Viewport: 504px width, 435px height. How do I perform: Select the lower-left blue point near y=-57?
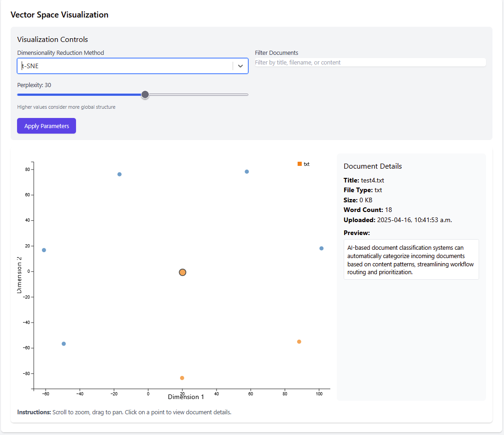click(64, 344)
